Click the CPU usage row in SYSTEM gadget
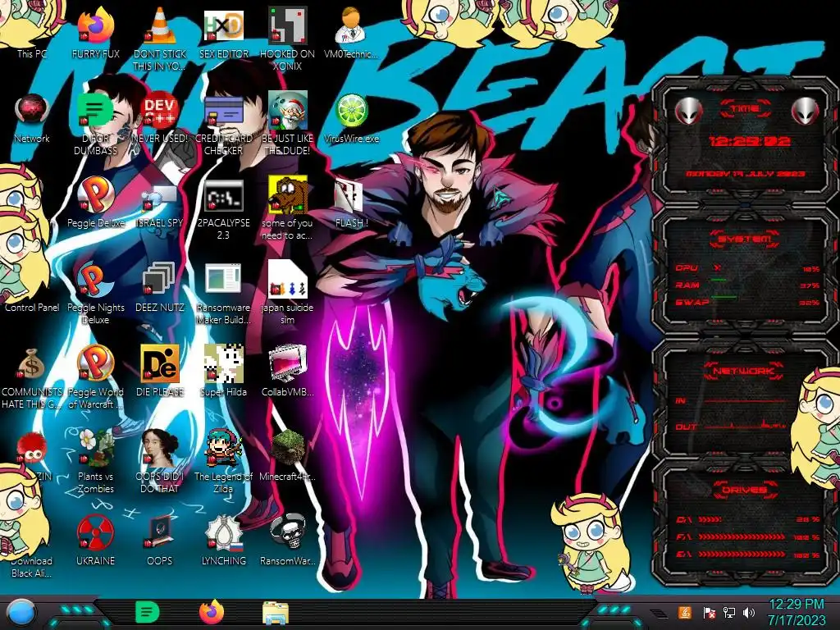The width and height of the screenshot is (840, 630). tap(747, 268)
